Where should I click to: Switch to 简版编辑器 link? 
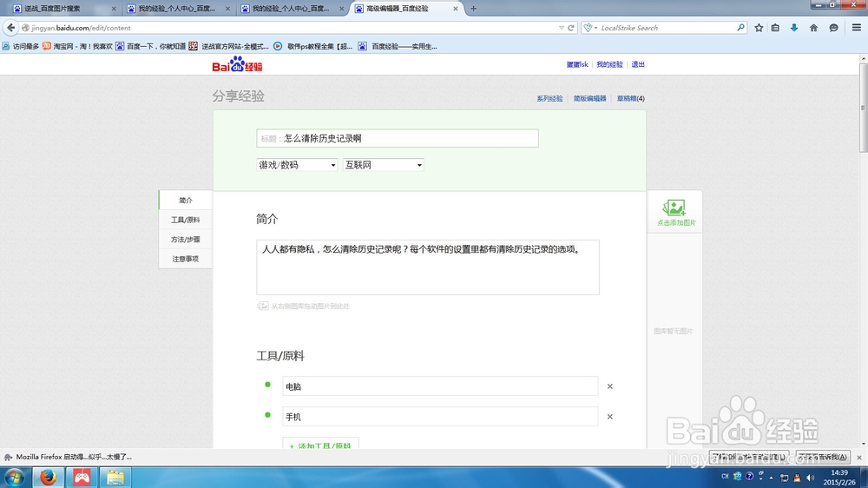(589, 99)
